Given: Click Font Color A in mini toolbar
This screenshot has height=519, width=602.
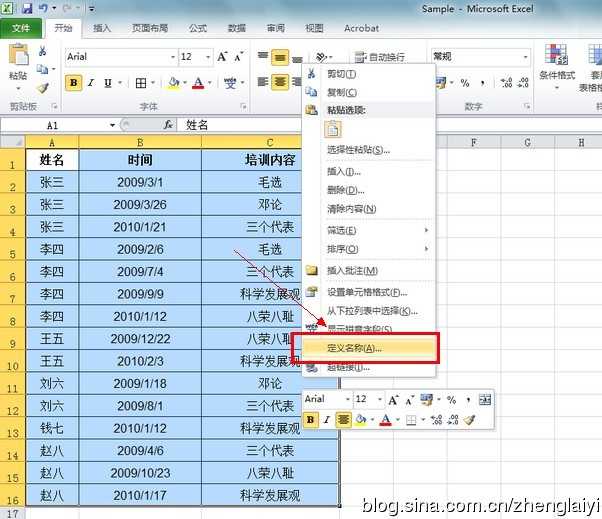Looking at the screenshot, I should 386,420.
